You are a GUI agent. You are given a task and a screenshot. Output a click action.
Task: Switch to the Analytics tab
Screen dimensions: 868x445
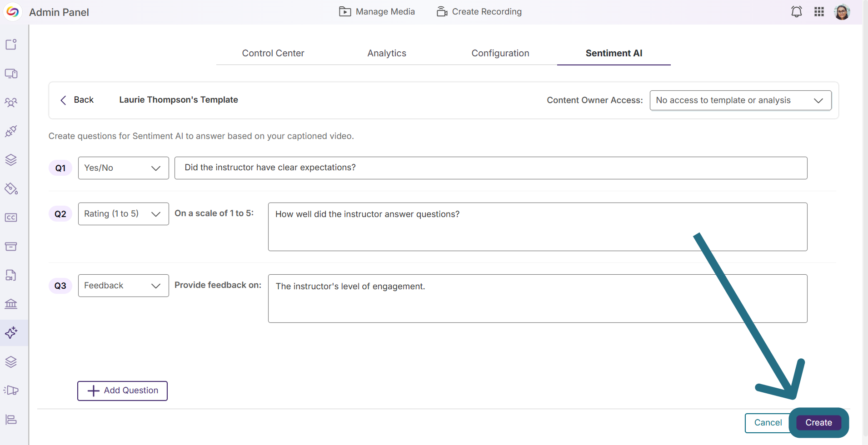pyautogui.click(x=387, y=53)
